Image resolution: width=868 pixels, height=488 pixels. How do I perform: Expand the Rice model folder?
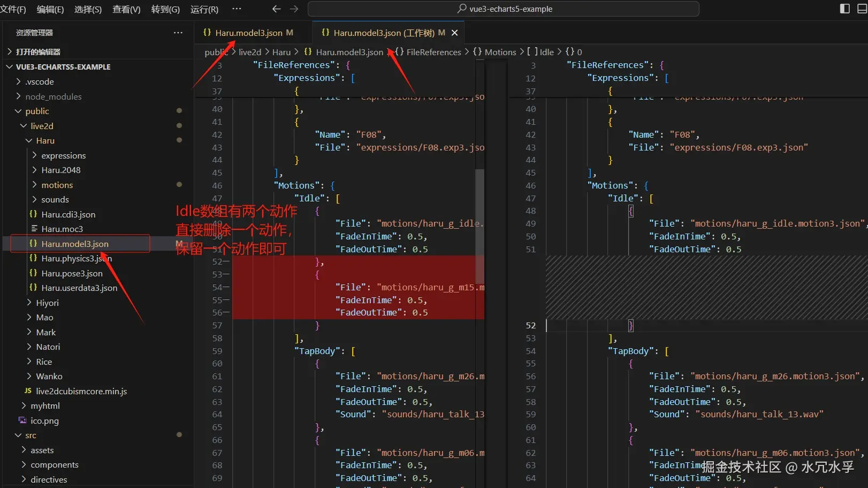coord(29,362)
